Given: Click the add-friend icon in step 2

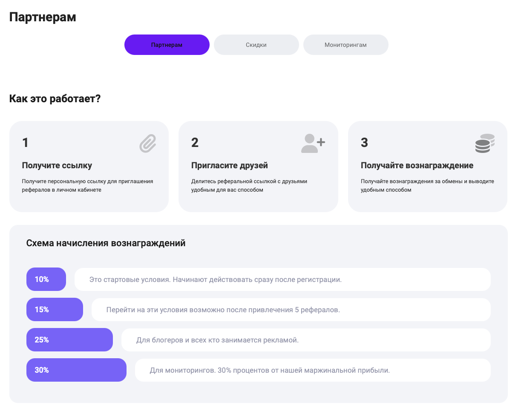Looking at the screenshot, I should [x=313, y=143].
